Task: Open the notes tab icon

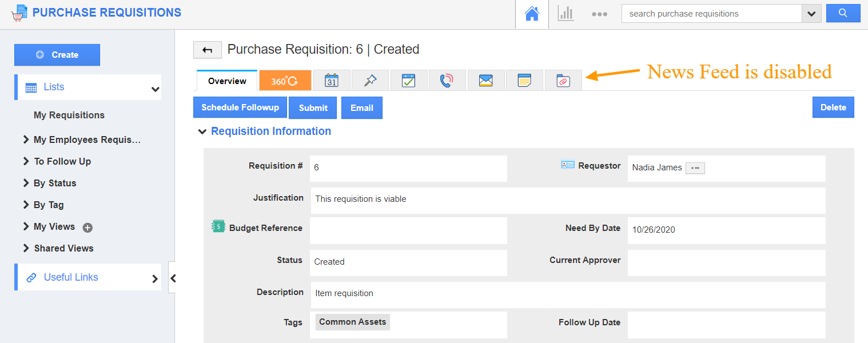Action: click(x=524, y=80)
